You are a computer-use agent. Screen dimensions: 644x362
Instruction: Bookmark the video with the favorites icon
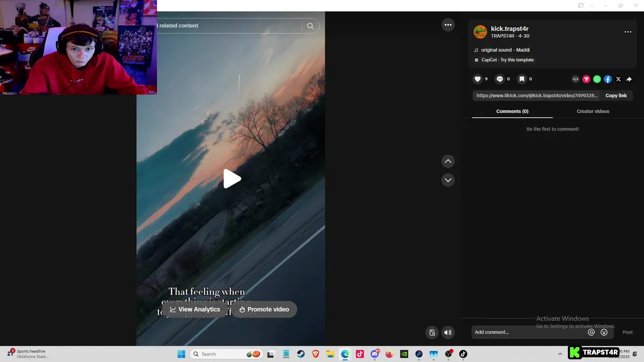(522, 79)
